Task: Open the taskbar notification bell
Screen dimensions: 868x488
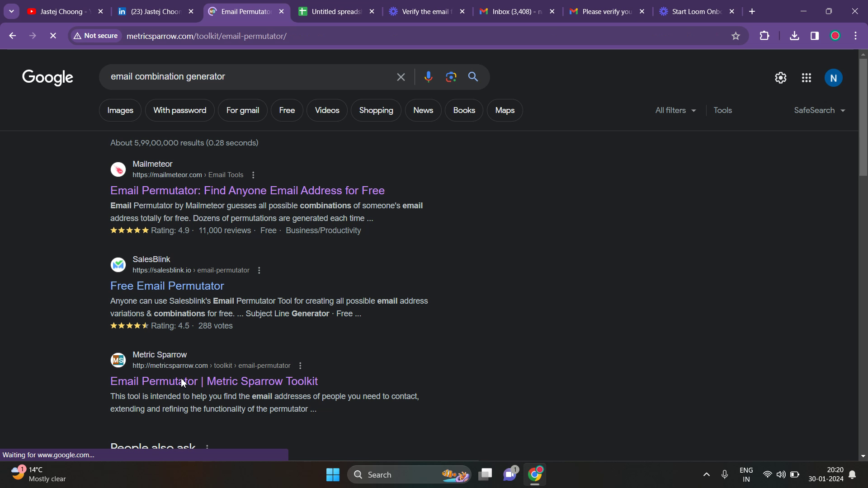Action: coord(853,474)
